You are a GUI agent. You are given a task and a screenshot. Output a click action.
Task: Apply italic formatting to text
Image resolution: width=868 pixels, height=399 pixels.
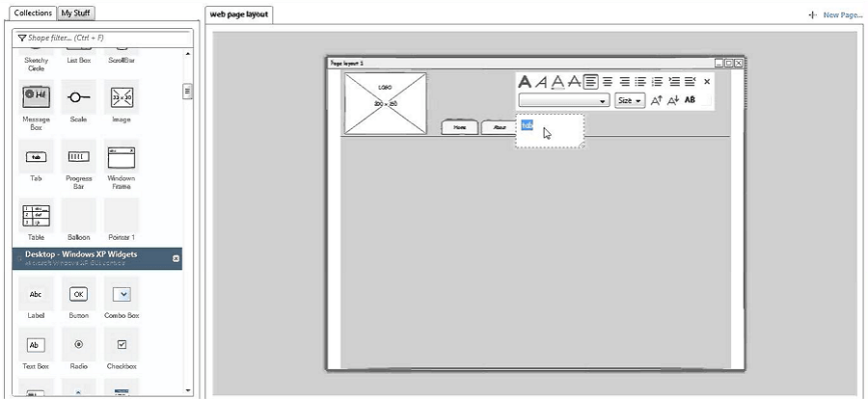542,82
